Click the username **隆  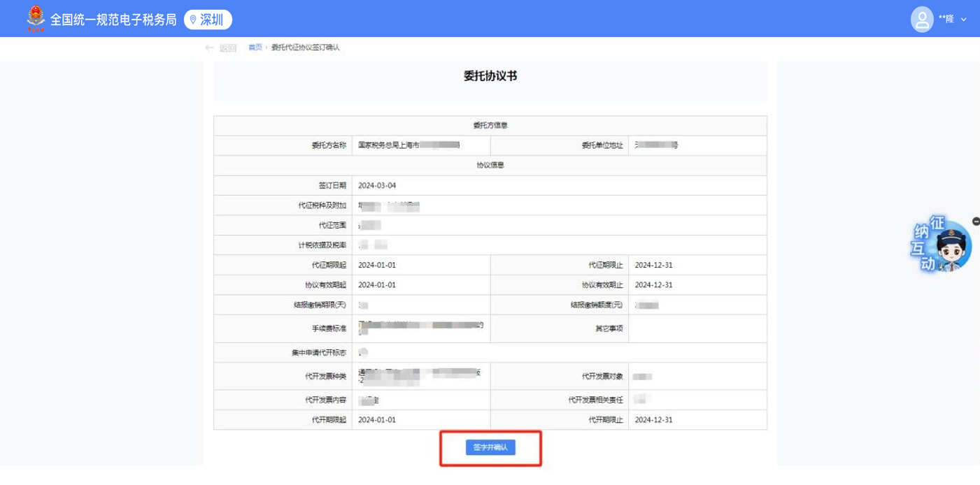point(946,20)
